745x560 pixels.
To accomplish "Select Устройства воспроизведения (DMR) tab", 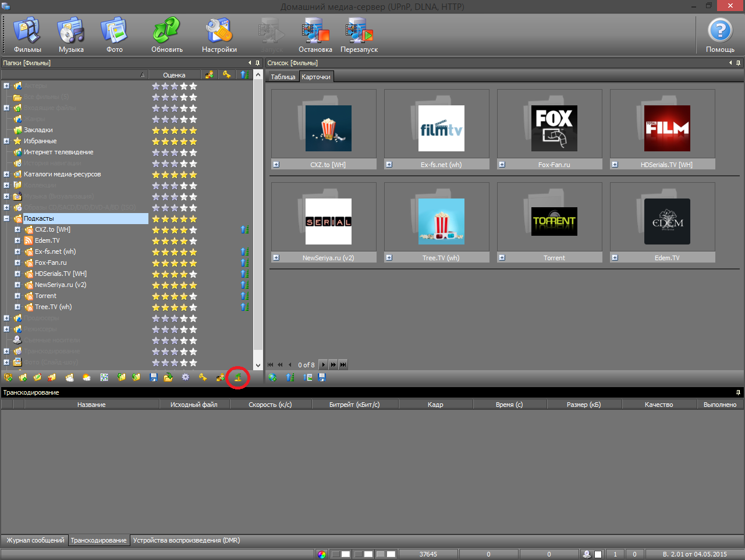I will [x=186, y=540].
